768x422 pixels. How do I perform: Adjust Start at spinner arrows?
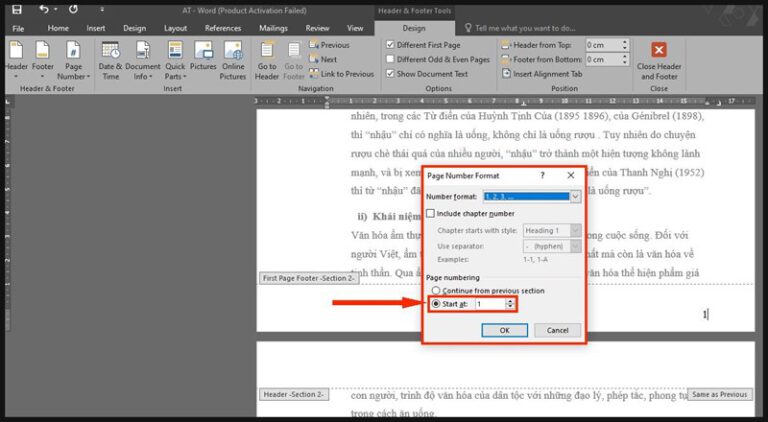510,304
